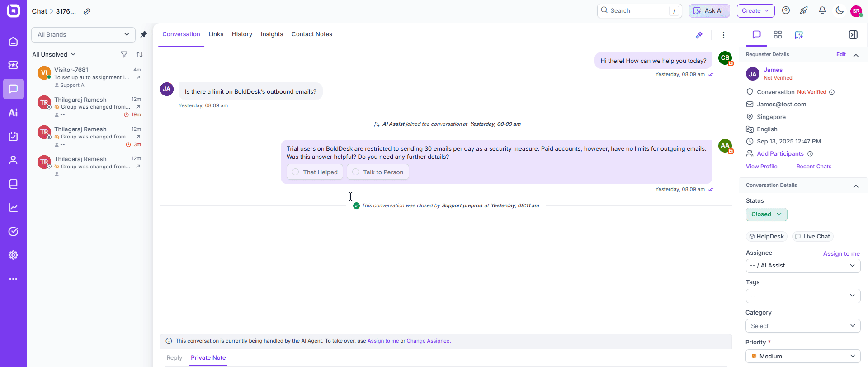Open the chat list filter funnel
This screenshot has width=868, height=367.
124,54
